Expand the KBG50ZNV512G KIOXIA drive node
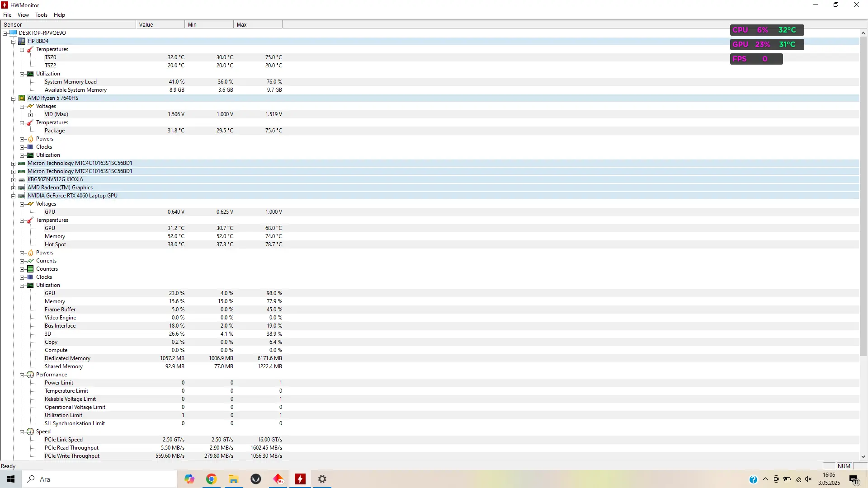The width and height of the screenshot is (868, 488). pos(14,179)
